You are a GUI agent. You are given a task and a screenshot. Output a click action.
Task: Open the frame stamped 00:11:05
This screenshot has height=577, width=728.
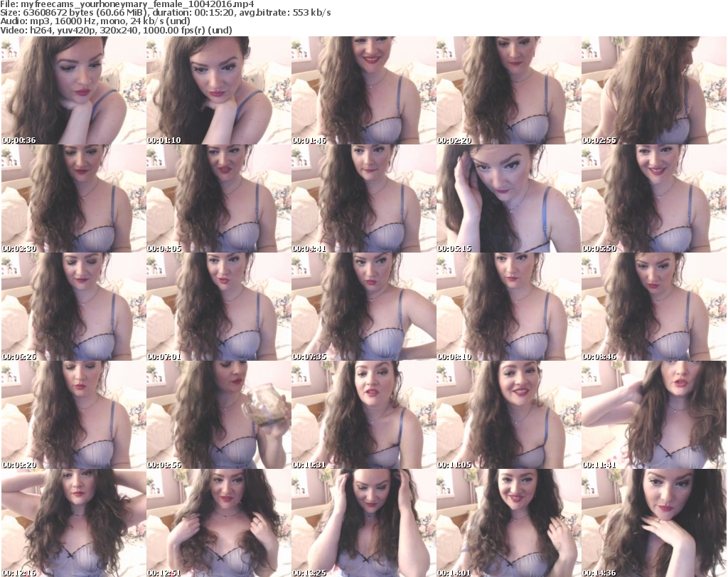508,415
